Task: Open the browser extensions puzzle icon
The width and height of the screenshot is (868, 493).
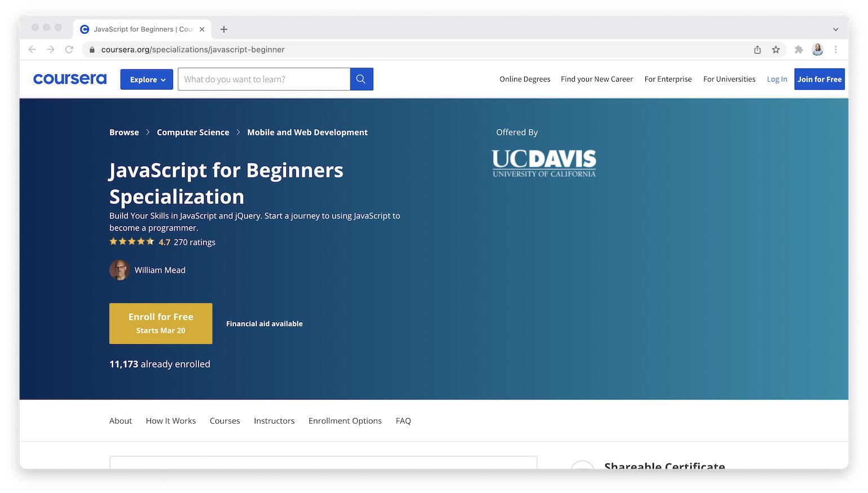Action: coord(799,50)
